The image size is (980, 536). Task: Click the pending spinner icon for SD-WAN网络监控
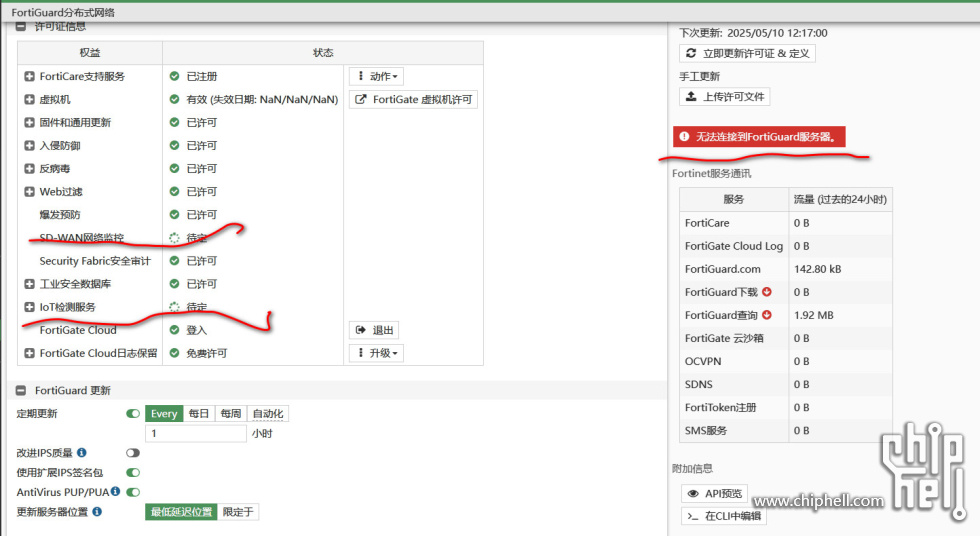(174, 238)
